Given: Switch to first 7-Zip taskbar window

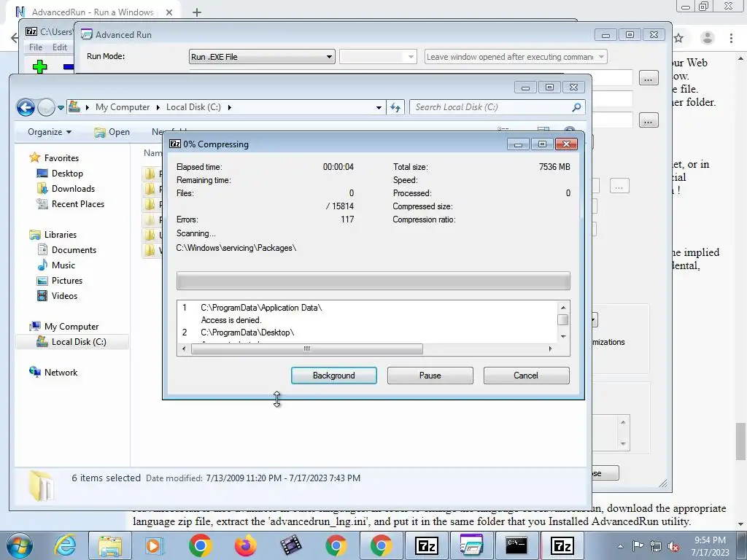Looking at the screenshot, I should (x=426, y=545).
